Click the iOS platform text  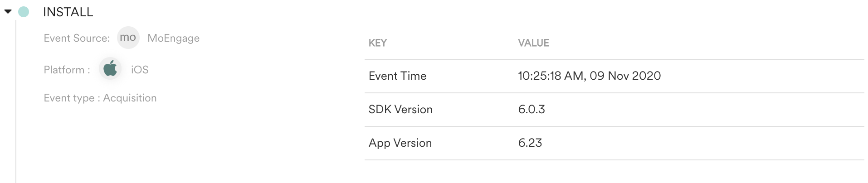point(140,70)
